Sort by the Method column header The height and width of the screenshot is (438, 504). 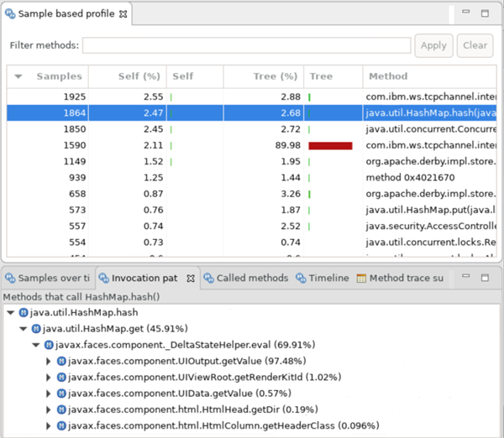point(430,76)
